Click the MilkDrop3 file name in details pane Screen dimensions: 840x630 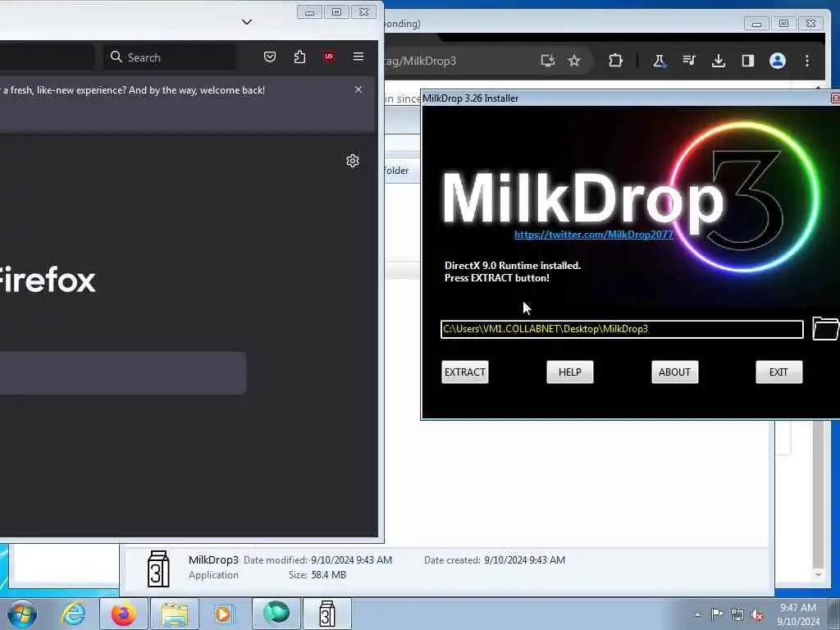coord(213,559)
